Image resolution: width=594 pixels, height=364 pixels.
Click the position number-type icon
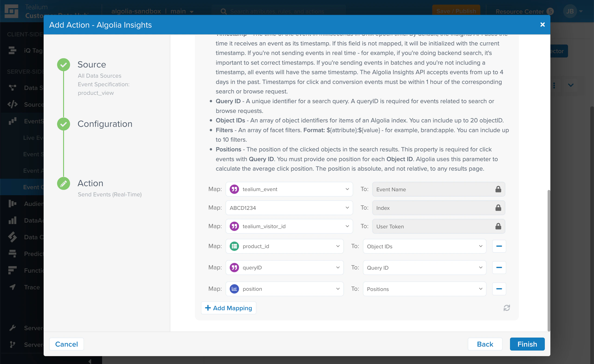pos(234,289)
